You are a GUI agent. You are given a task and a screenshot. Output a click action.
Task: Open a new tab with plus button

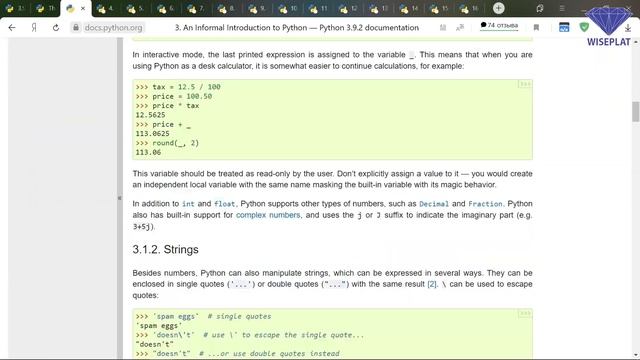click(x=498, y=8)
